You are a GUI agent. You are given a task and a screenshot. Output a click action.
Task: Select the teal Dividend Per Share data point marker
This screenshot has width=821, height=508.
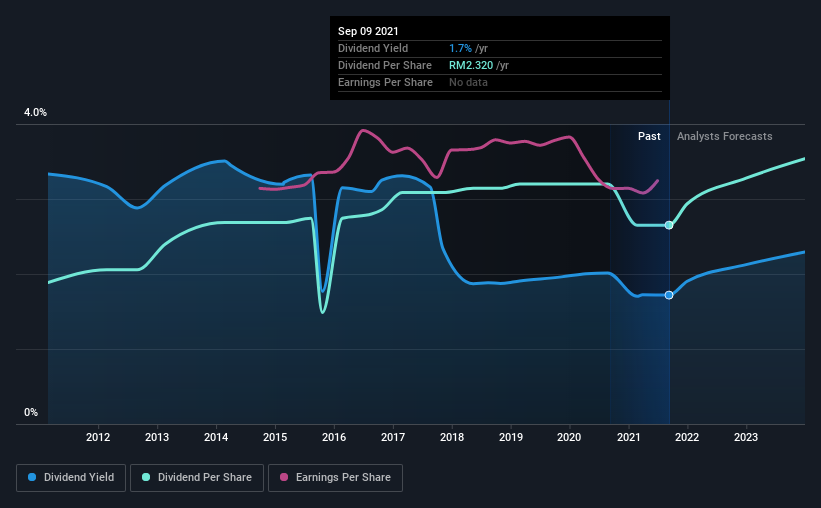pyautogui.click(x=669, y=225)
